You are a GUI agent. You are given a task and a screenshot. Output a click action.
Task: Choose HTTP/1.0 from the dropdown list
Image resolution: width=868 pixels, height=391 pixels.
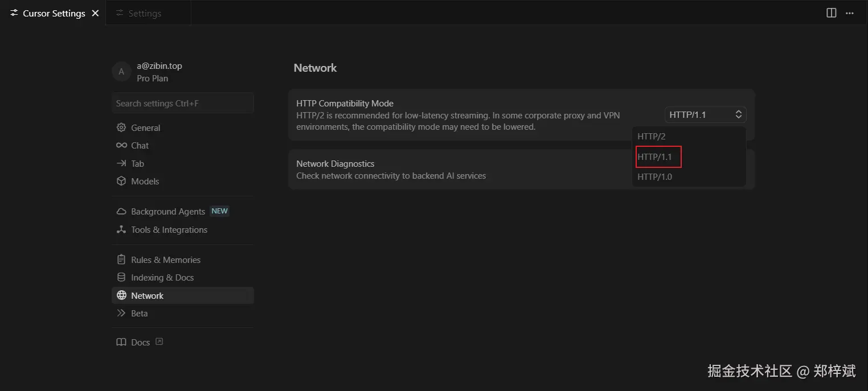pyautogui.click(x=689, y=176)
